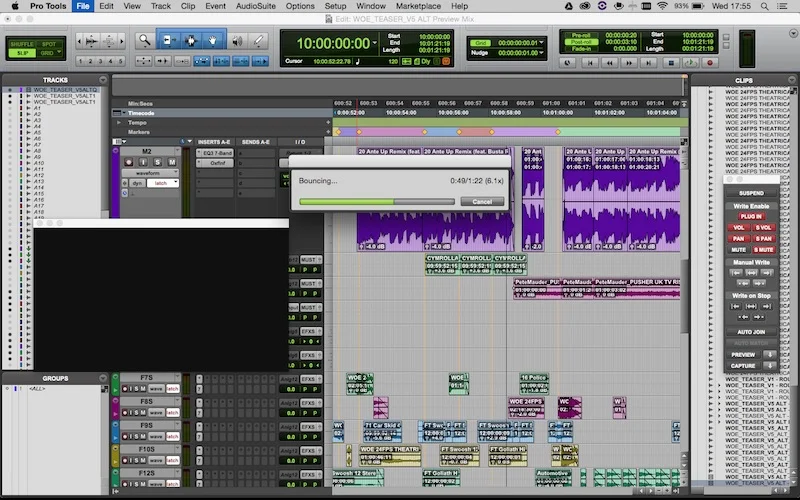Cancel the bounce in progress

tap(482, 202)
